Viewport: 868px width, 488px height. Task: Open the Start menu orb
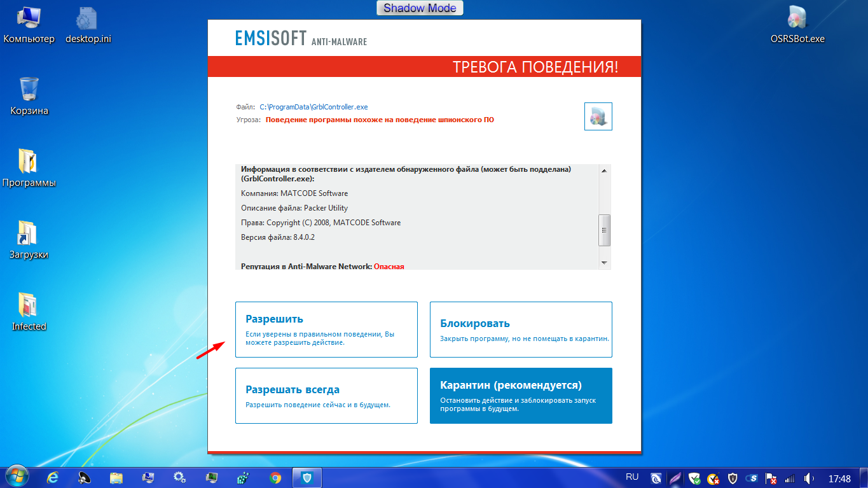pyautogui.click(x=16, y=477)
